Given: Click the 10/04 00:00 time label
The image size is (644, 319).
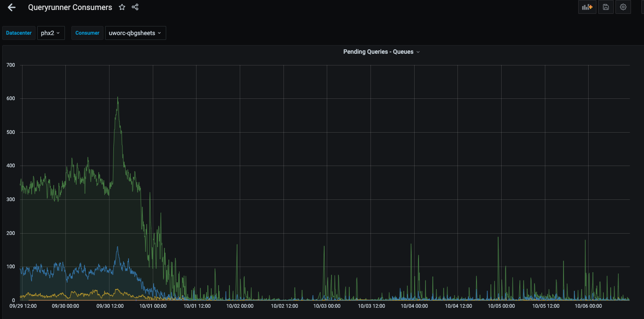Looking at the screenshot, I should [414, 306].
